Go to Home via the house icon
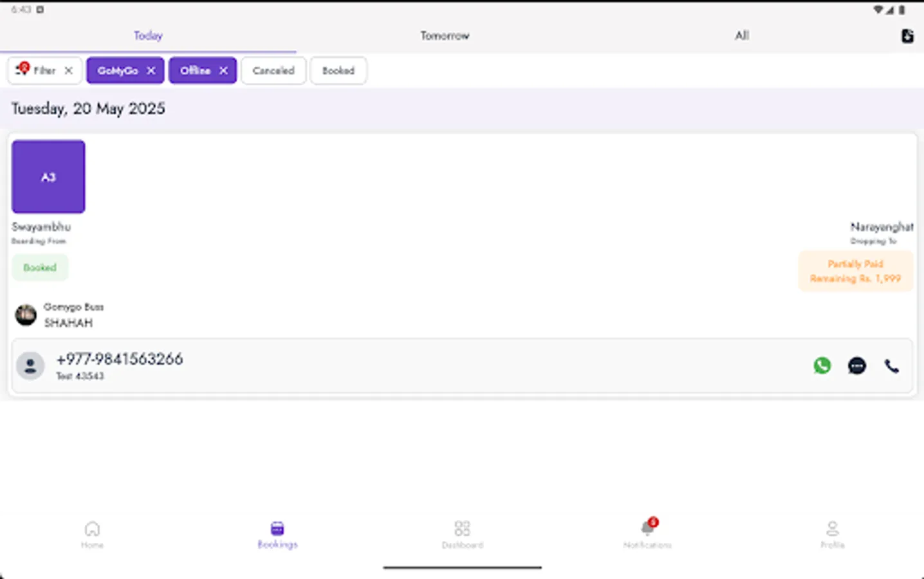 [92, 529]
